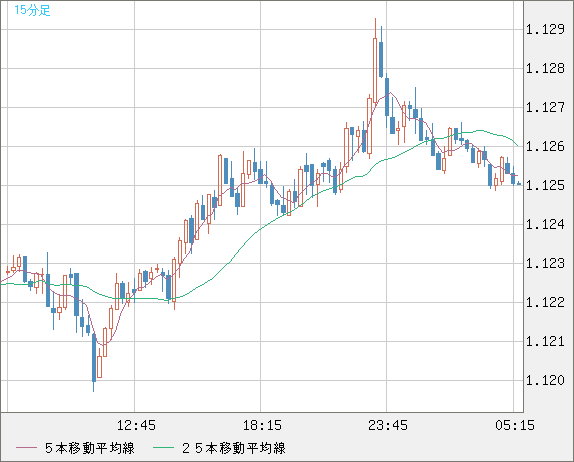574x462 pixels.
Task: Click the 12:45 time axis label
Action: point(136,425)
